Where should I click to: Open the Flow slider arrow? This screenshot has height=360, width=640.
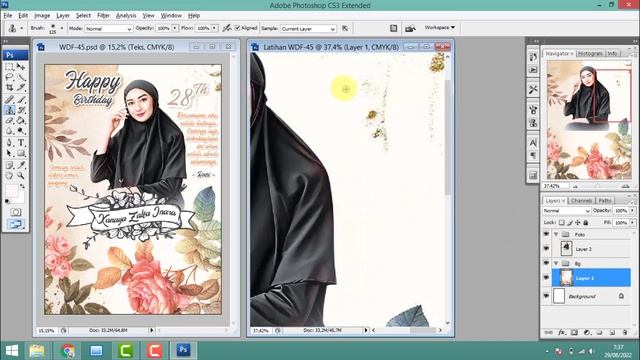(x=214, y=28)
